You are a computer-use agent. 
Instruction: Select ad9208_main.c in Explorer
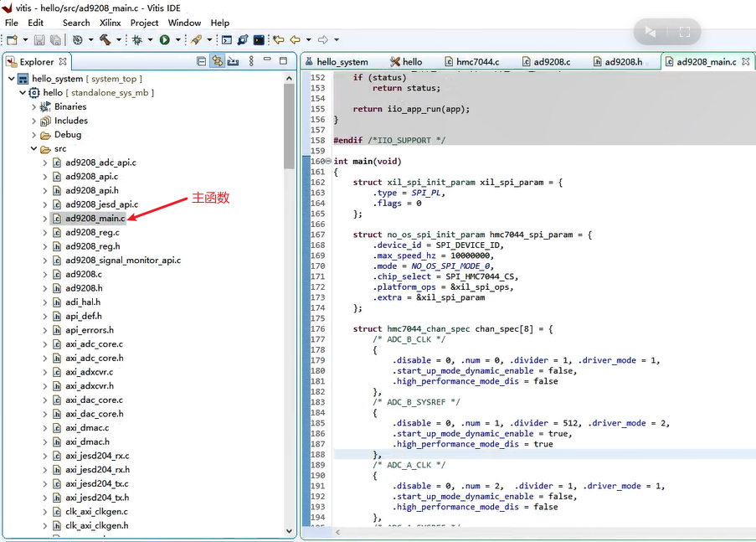(x=95, y=218)
